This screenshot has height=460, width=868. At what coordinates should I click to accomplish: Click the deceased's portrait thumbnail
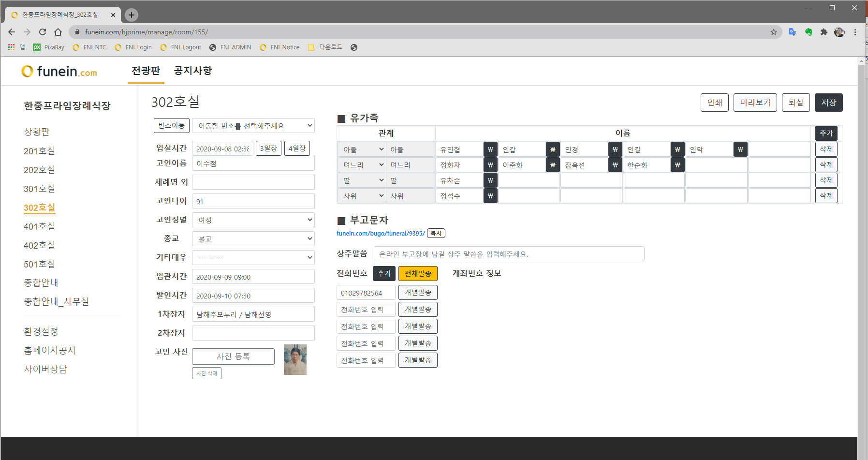pos(295,359)
